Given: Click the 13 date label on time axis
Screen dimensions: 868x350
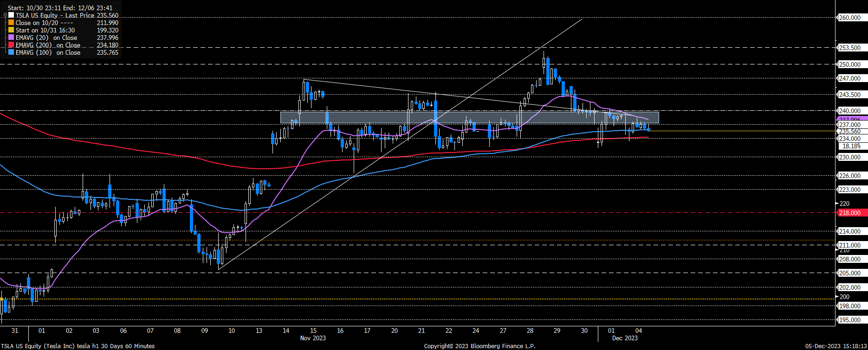Looking at the screenshot, I should pyautogui.click(x=259, y=331).
